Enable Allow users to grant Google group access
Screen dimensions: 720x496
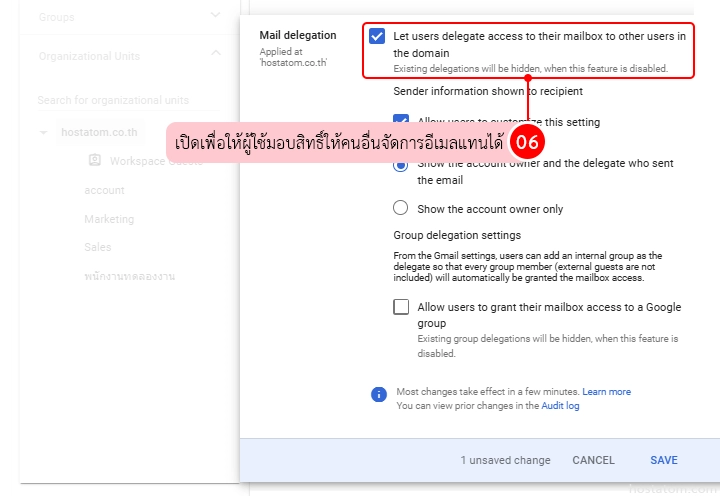tap(401, 307)
